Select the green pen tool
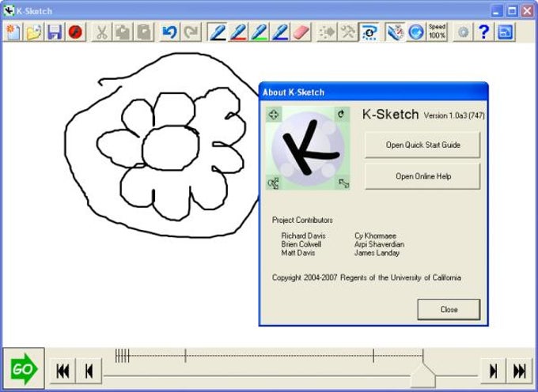 [x=260, y=32]
